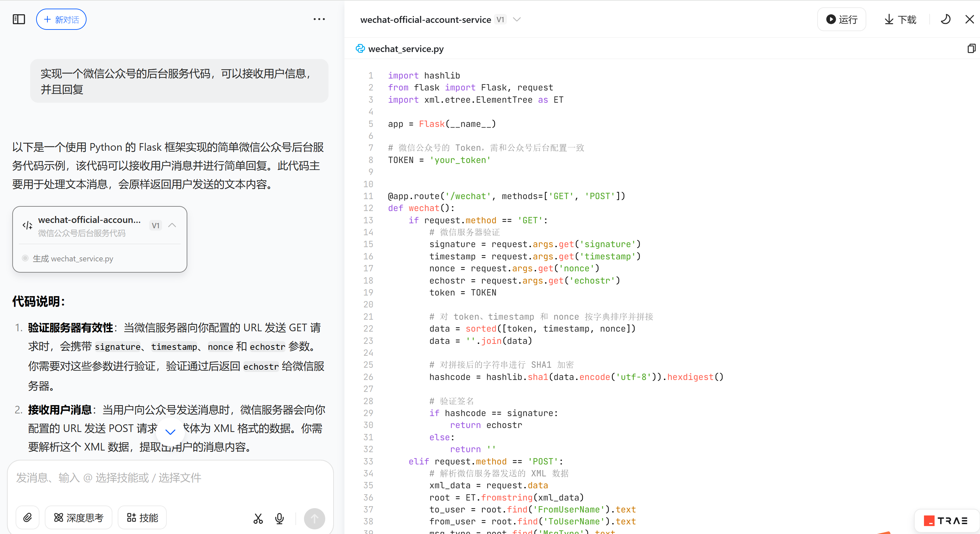Click line 36 ET.fromstring call
The width and height of the screenshot is (980, 534).
tap(506, 498)
